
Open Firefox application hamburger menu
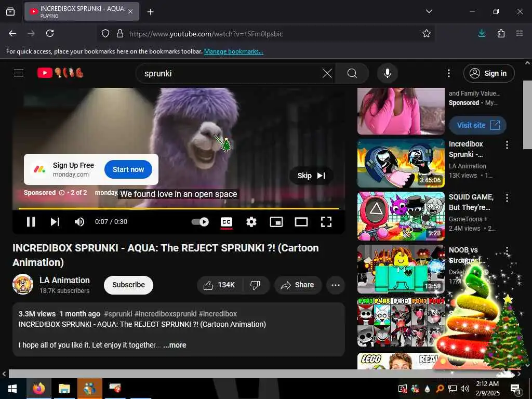520,33
